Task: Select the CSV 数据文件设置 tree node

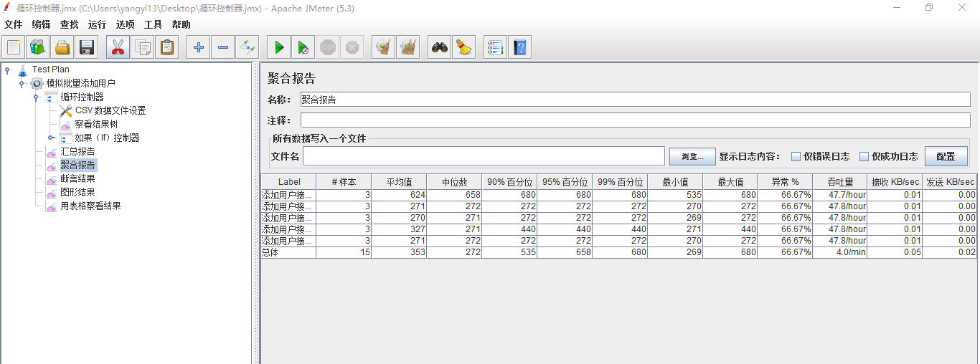Action: (x=110, y=110)
